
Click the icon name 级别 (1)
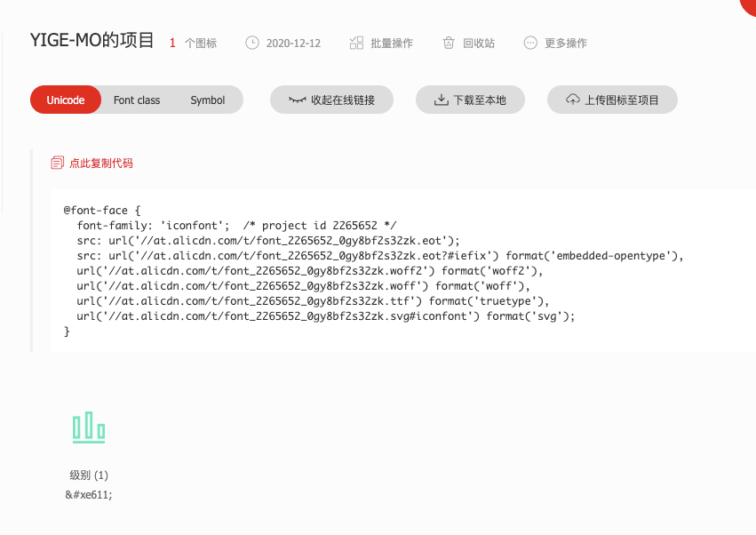click(x=89, y=475)
